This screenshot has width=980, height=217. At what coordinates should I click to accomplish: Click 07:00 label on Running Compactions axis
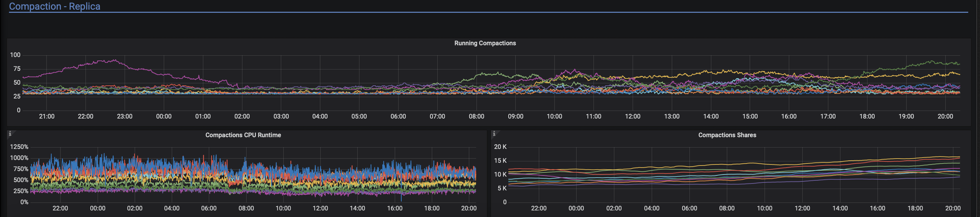click(x=437, y=116)
